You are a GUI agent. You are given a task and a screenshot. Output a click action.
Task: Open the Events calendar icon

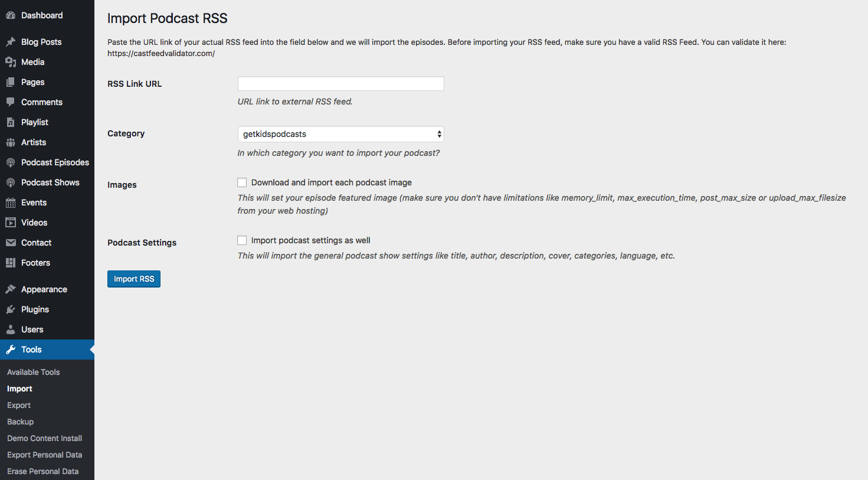(11, 203)
